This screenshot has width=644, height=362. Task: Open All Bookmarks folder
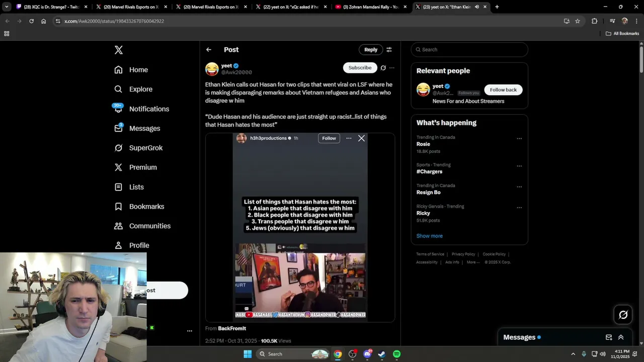[x=622, y=34]
